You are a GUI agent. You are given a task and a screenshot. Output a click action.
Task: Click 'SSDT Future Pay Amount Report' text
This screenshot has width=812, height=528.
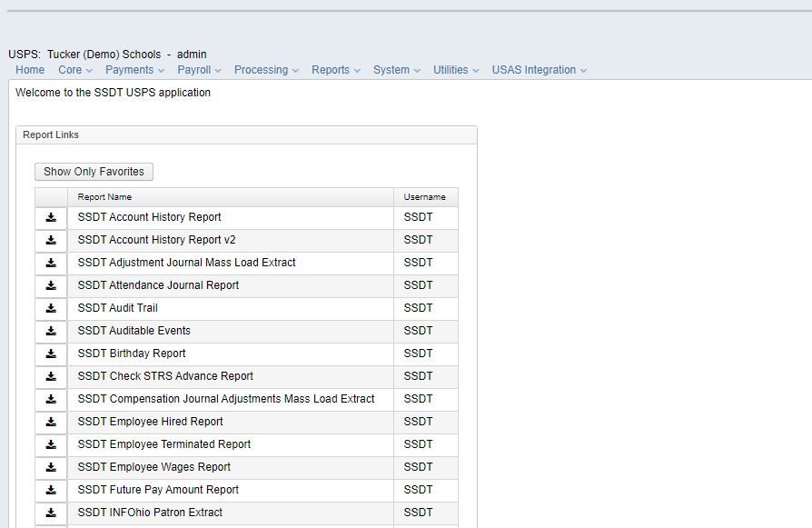click(158, 490)
